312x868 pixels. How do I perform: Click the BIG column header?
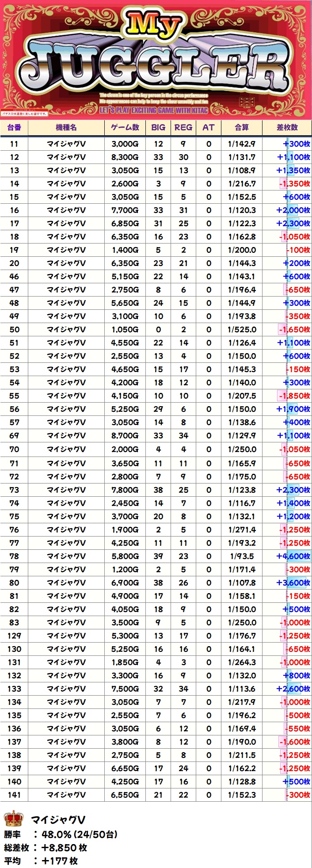click(x=158, y=128)
